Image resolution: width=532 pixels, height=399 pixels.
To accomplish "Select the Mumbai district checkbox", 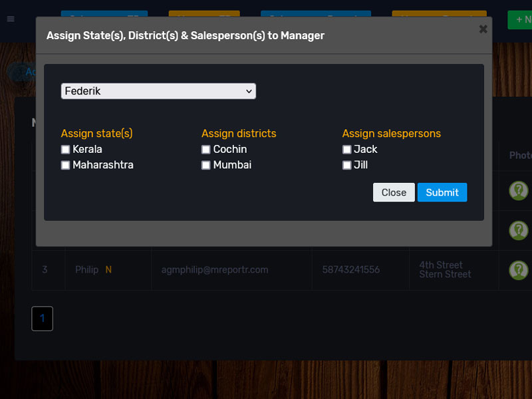I will click(206, 165).
